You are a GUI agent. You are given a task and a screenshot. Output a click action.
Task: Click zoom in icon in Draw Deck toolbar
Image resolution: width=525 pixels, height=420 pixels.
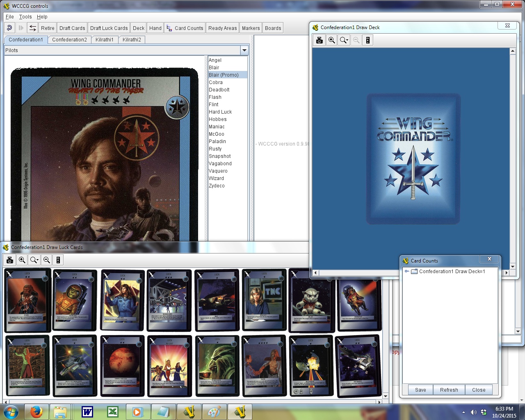[x=332, y=40]
